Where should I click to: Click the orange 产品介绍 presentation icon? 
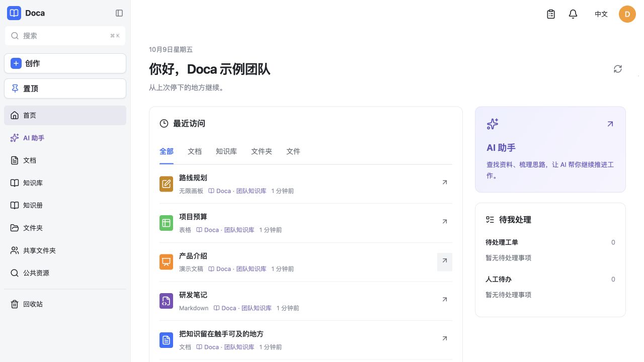167,262
